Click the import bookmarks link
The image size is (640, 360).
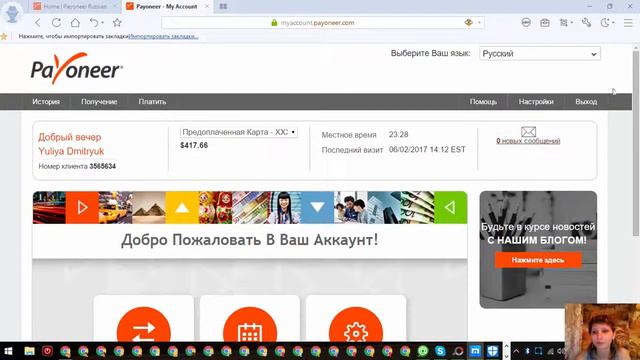[x=164, y=36]
